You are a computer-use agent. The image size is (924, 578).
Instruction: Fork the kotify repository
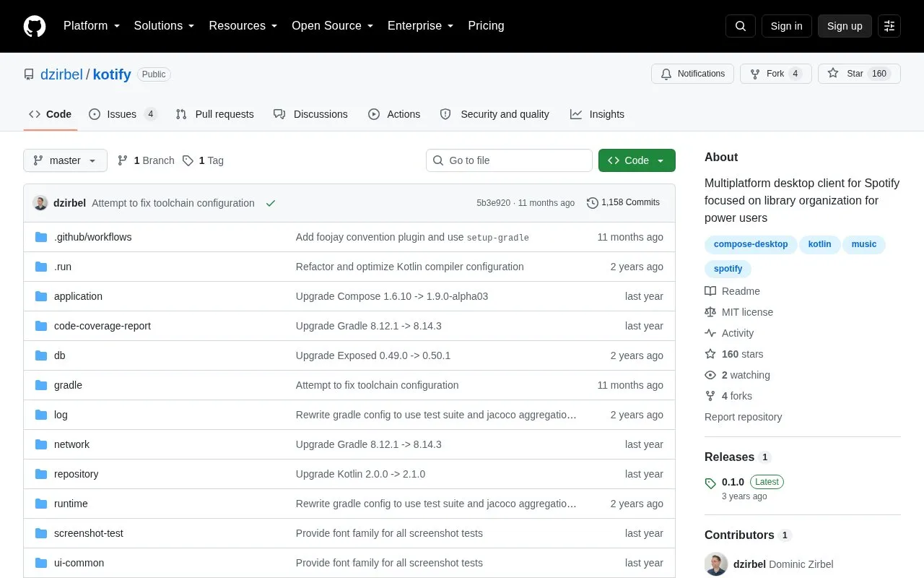[x=775, y=74]
